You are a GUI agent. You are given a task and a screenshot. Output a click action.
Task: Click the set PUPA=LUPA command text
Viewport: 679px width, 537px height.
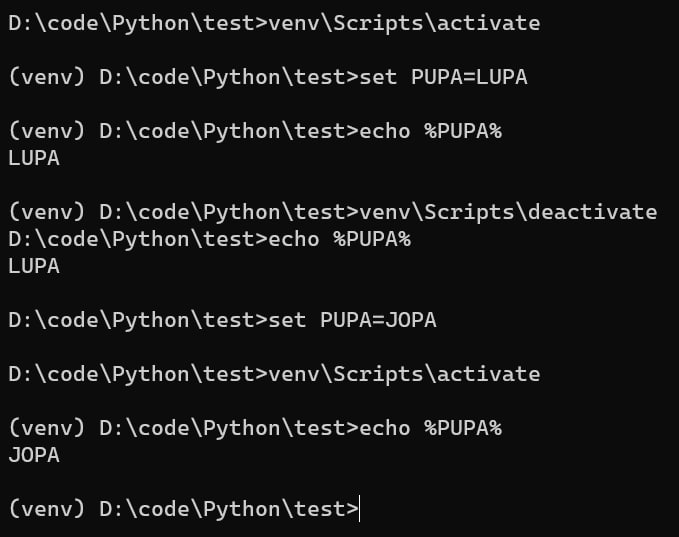click(x=443, y=77)
